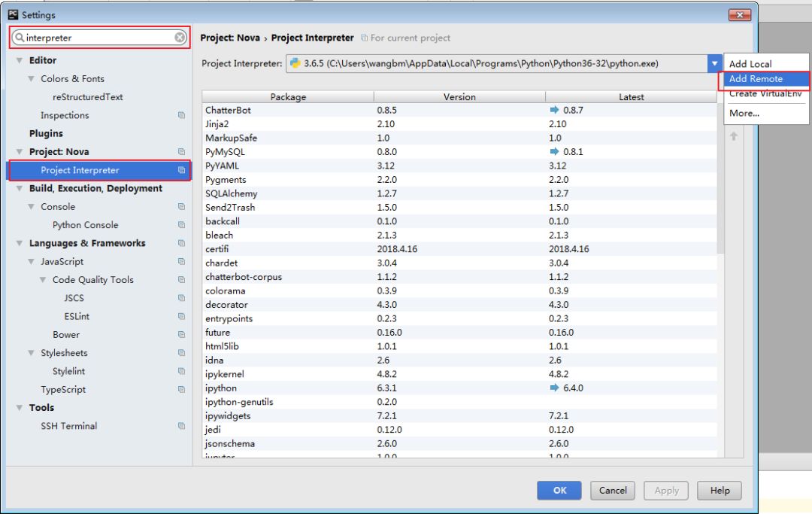
Task: Click the magnifier icon in search box
Action: (x=19, y=38)
